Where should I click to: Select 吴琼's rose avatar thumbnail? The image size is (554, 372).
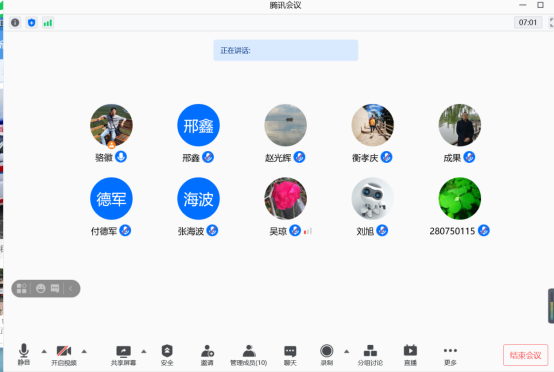pyautogui.click(x=285, y=199)
